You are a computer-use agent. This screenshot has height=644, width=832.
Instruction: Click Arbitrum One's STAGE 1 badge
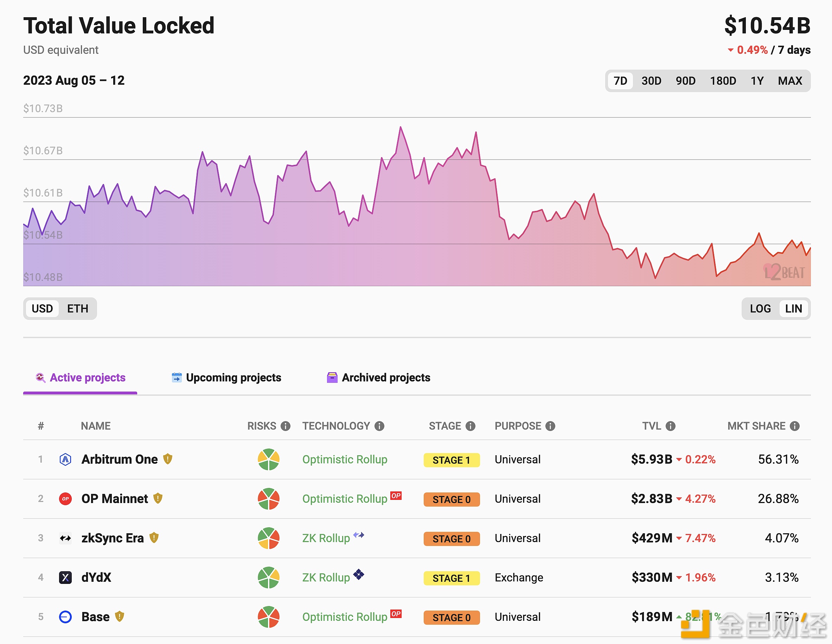[x=452, y=460]
